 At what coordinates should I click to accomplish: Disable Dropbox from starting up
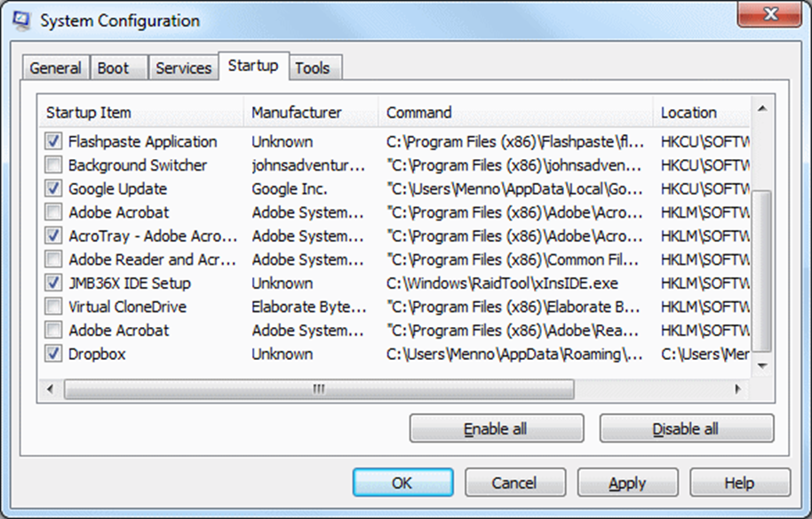tap(52, 354)
